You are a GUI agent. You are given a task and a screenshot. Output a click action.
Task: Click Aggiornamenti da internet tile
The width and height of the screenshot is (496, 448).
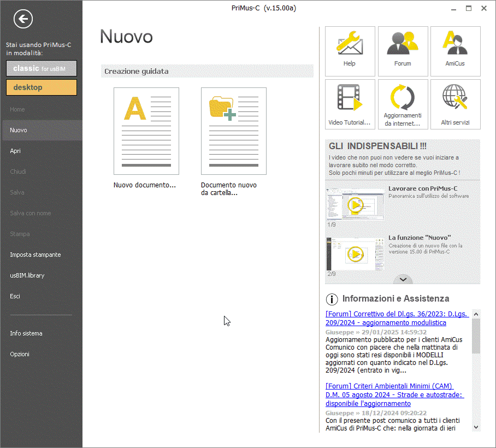[x=403, y=104]
